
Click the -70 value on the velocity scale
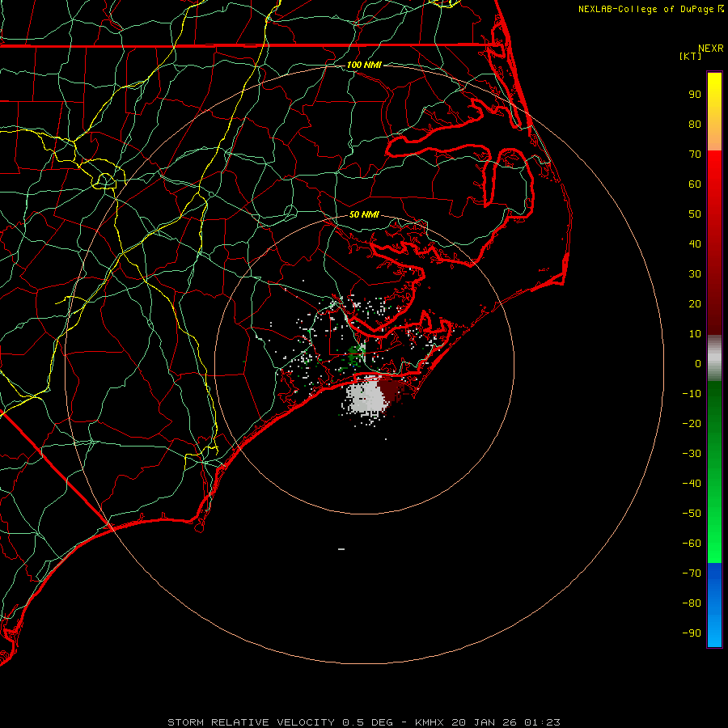pos(692,574)
